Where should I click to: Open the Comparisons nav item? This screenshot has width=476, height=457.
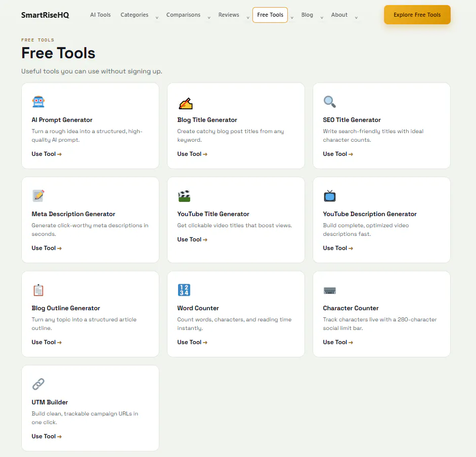[x=183, y=15]
